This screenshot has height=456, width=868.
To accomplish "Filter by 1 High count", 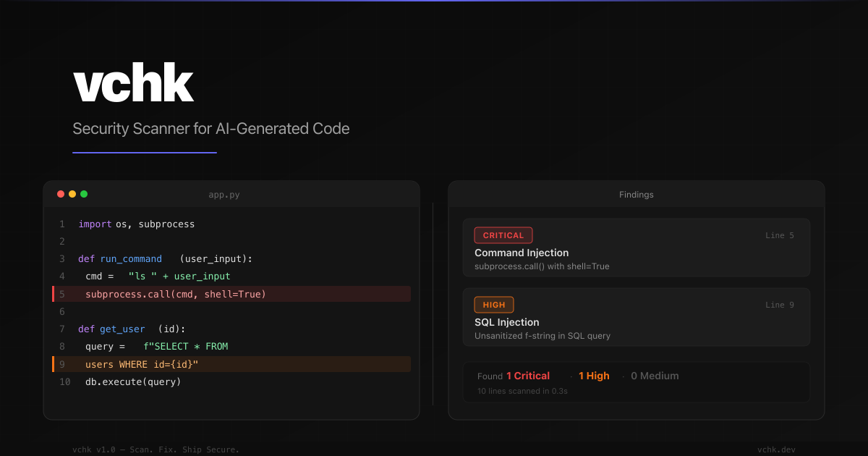I will [x=594, y=376].
